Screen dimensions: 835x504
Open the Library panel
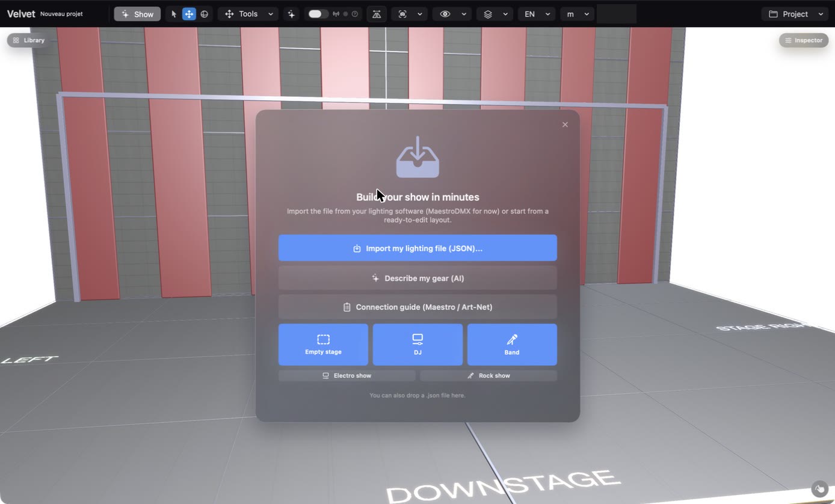coord(28,40)
